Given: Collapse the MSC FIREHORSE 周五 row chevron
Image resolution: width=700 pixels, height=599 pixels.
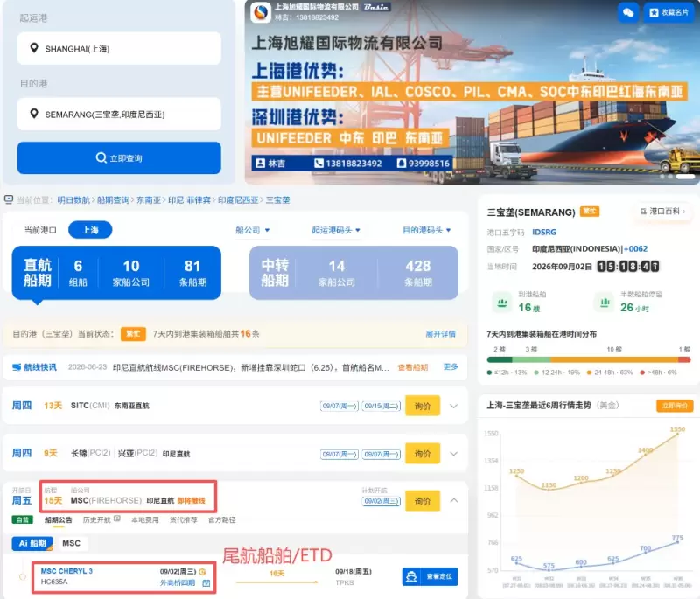Looking at the screenshot, I should [x=453, y=500].
